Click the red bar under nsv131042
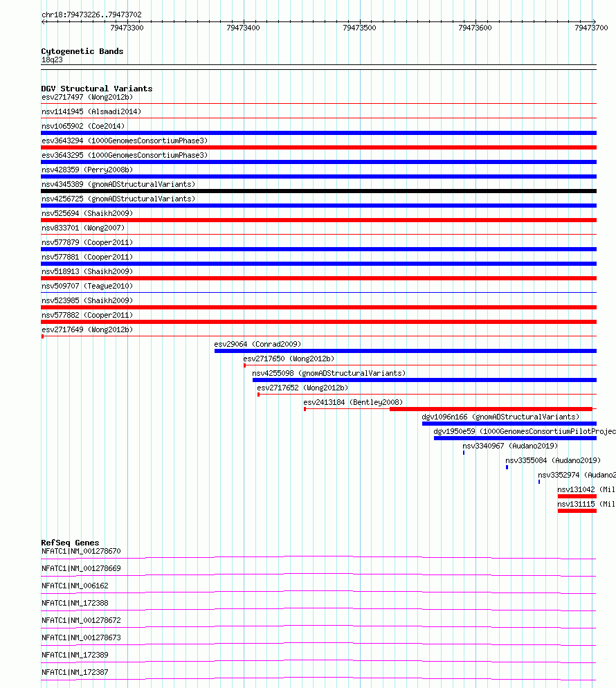 (577, 496)
